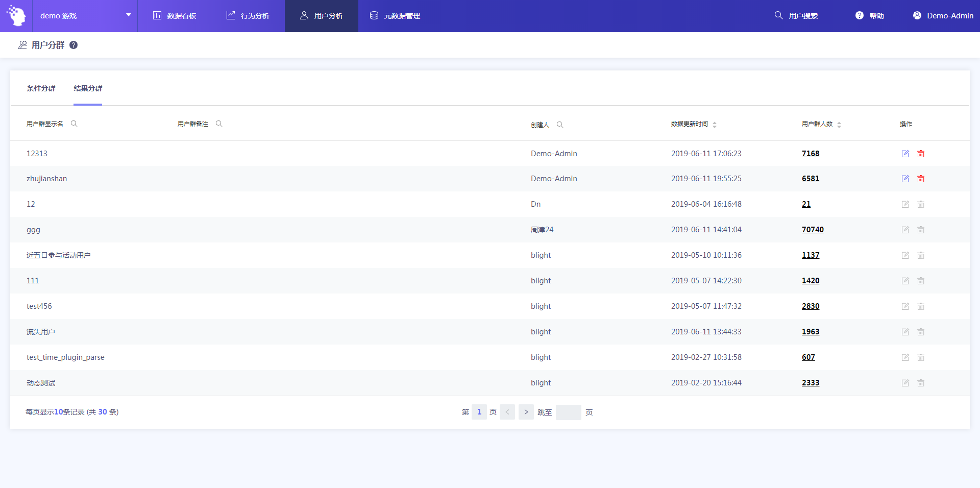Delete the zhujianshan user group

click(x=920, y=179)
